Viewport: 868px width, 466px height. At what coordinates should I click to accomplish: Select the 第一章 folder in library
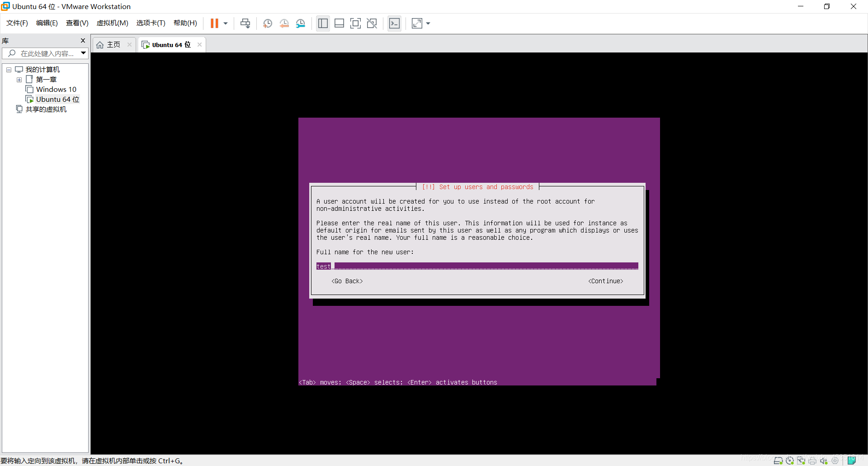click(x=46, y=80)
